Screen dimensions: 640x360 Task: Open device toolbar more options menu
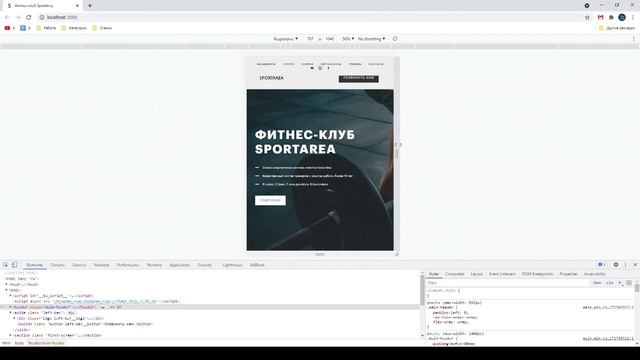(634, 39)
